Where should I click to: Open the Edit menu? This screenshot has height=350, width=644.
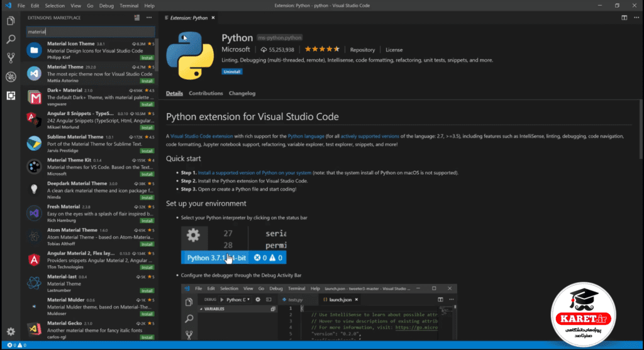coord(35,6)
